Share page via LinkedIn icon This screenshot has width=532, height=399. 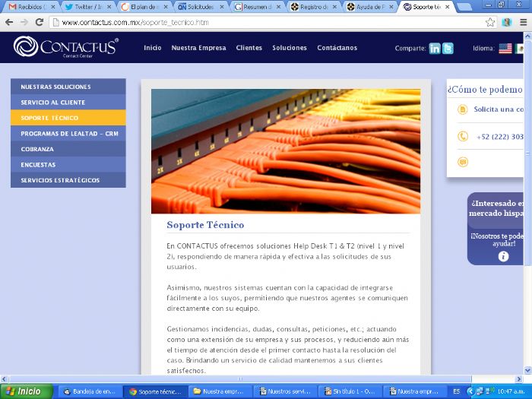pos(434,49)
